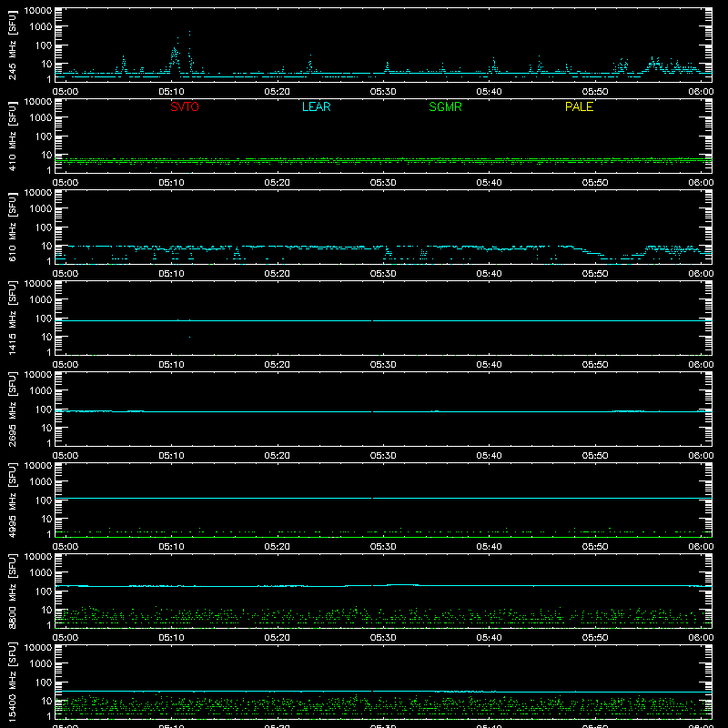Image resolution: width=728 pixels, height=728 pixels.
Task: Select the 8800 MHz [SFU] axis title
Action: point(12,591)
